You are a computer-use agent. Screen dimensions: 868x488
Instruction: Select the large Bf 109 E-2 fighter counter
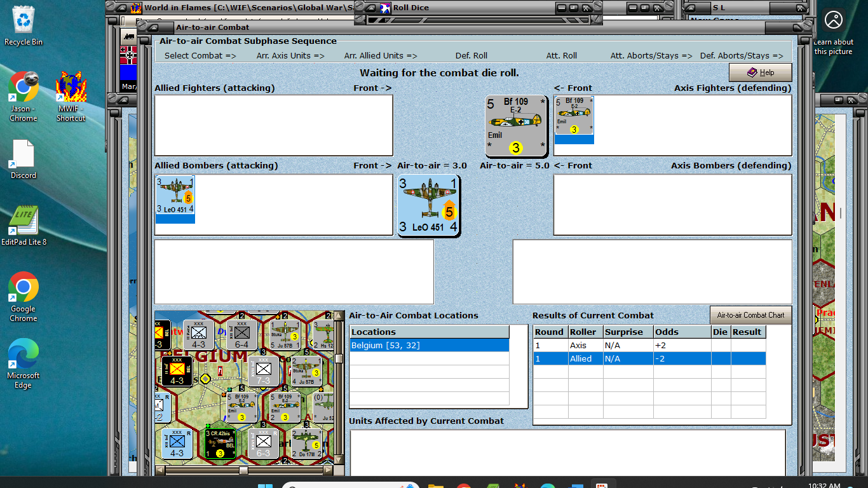516,126
